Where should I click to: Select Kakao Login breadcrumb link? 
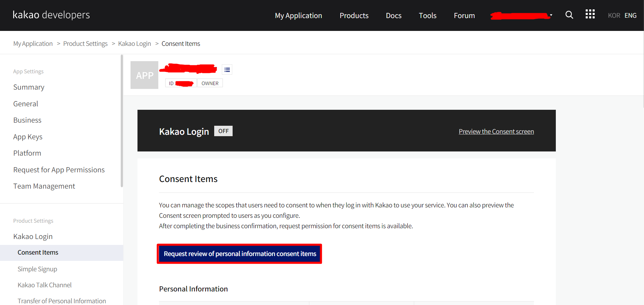(134, 44)
